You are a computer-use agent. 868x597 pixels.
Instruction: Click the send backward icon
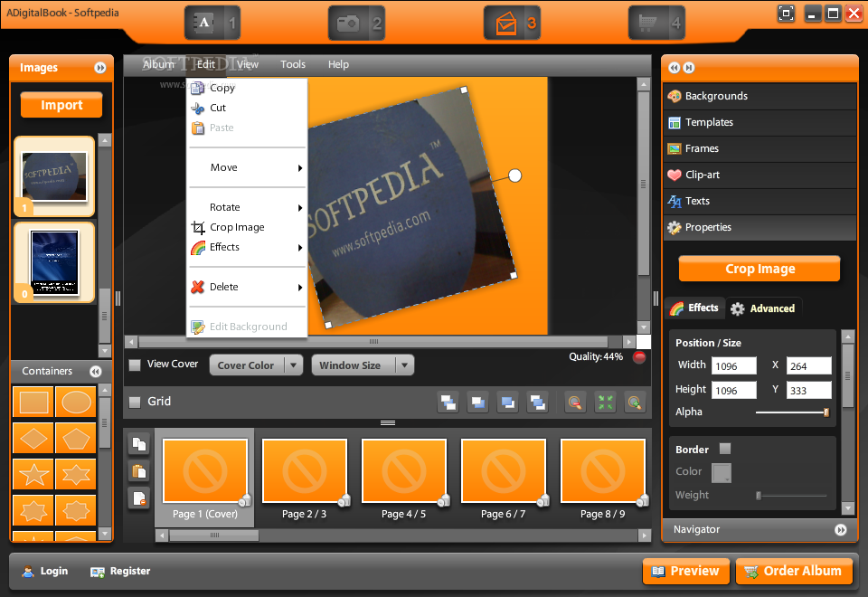point(507,403)
